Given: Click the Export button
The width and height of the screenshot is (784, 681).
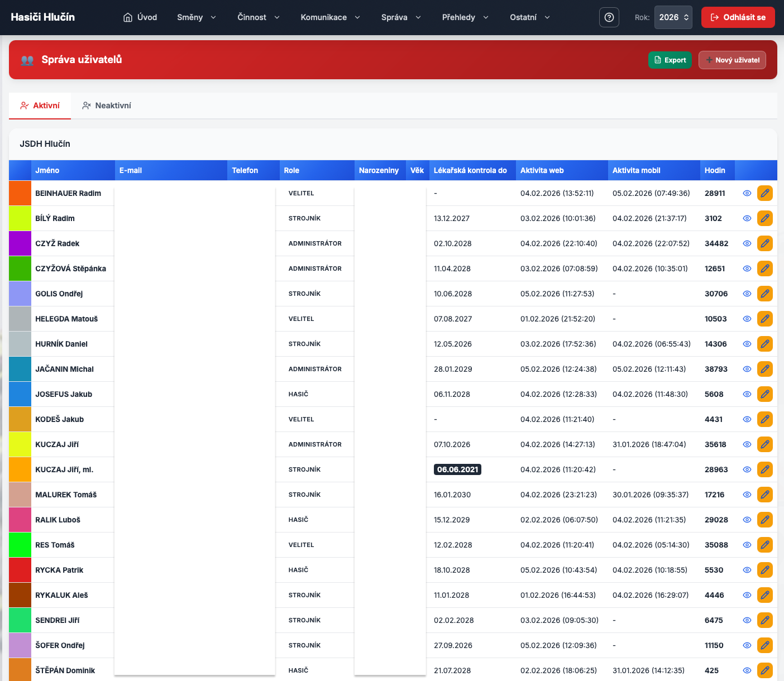Looking at the screenshot, I should click(670, 60).
